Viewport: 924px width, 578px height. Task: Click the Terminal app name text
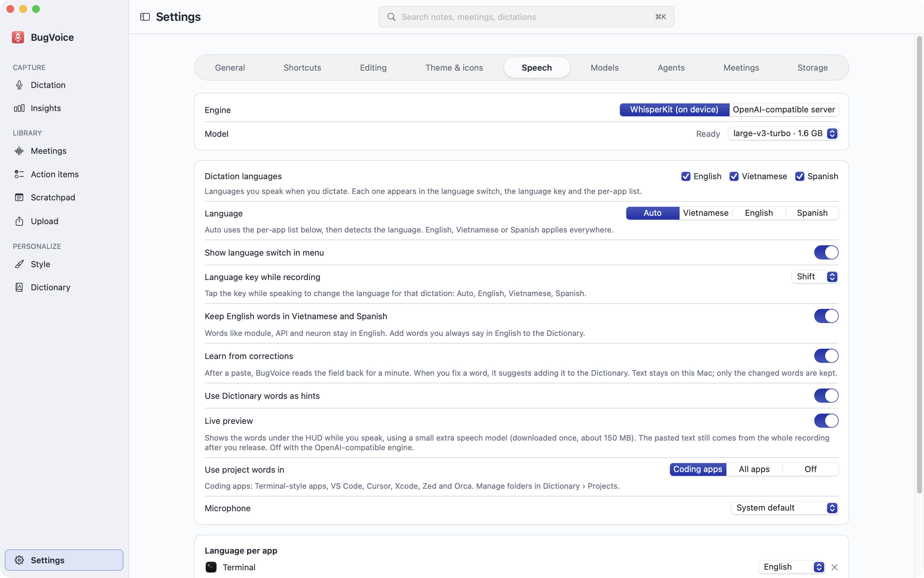click(239, 567)
